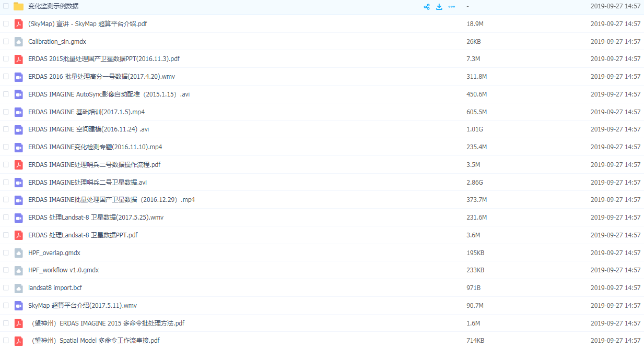Click the 2.86G size value
The image size is (644, 349).
point(475,183)
